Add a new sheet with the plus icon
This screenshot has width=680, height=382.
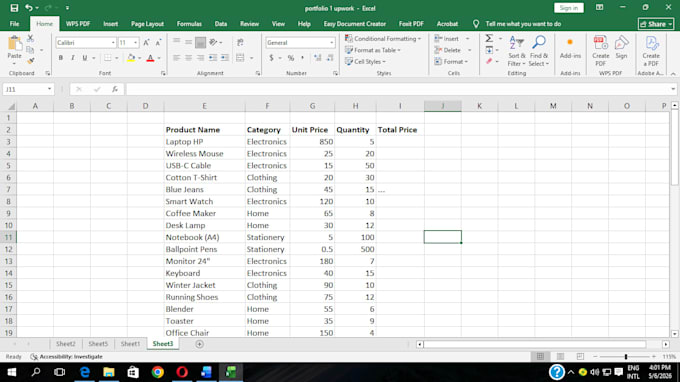pos(199,344)
